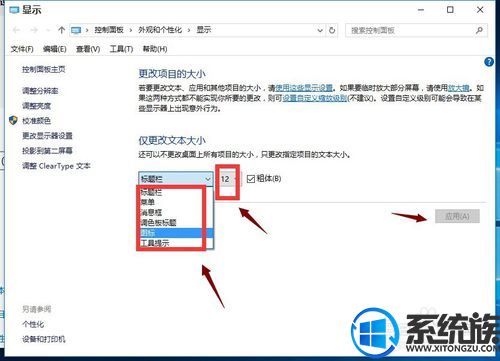The image size is (500, 361).
Task: Refresh the control panel page
Action: click(332, 30)
